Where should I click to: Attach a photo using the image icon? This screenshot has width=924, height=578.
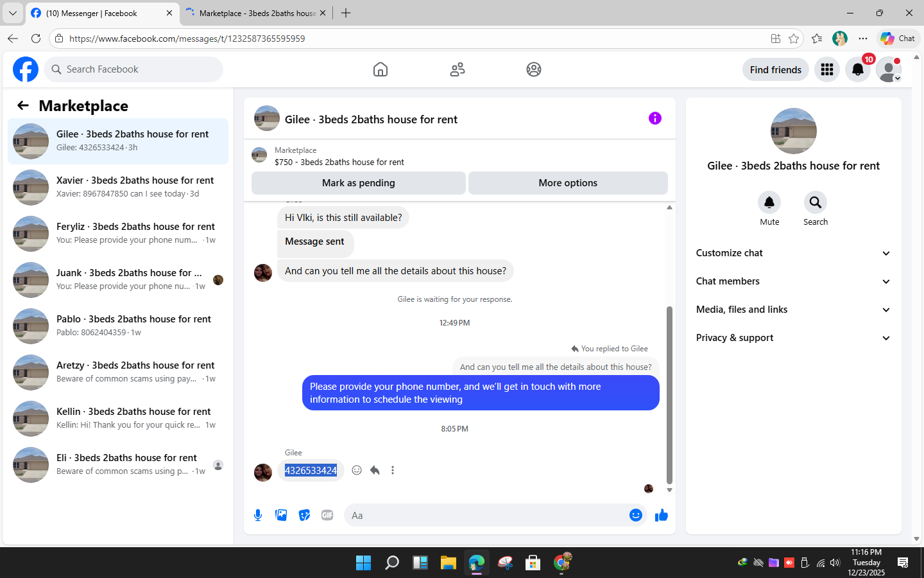(281, 515)
